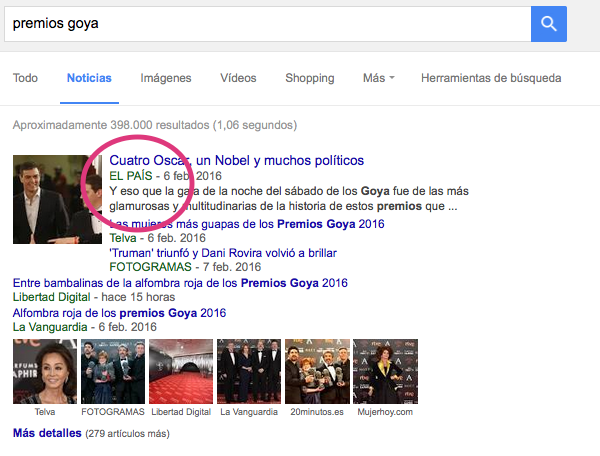Image resolution: width=600 pixels, height=456 pixels.
Task: Click the La Vanguardia caption under the thumbnail
Action: pyautogui.click(x=249, y=412)
